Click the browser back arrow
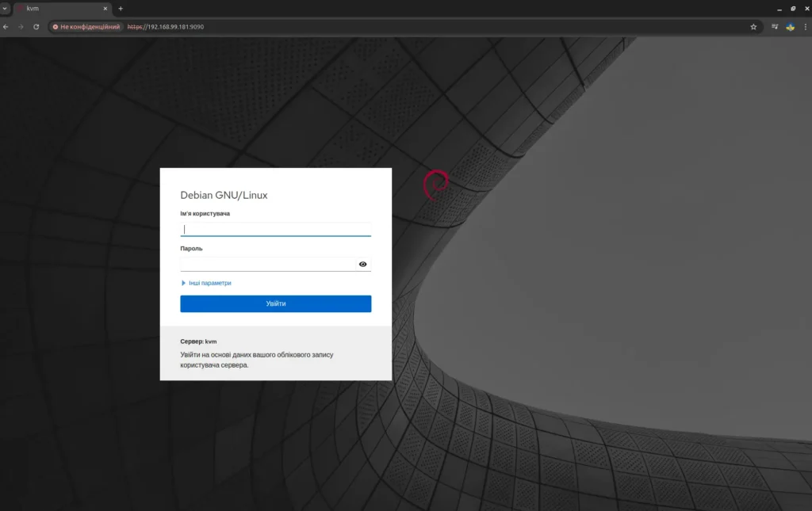Image resolution: width=812 pixels, height=511 pixels. 6,27
